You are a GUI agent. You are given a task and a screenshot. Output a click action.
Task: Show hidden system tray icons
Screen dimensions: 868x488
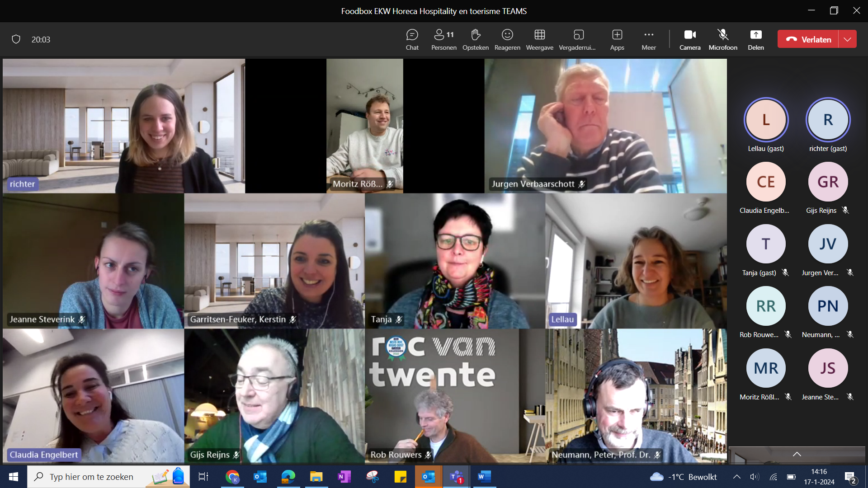736,477
